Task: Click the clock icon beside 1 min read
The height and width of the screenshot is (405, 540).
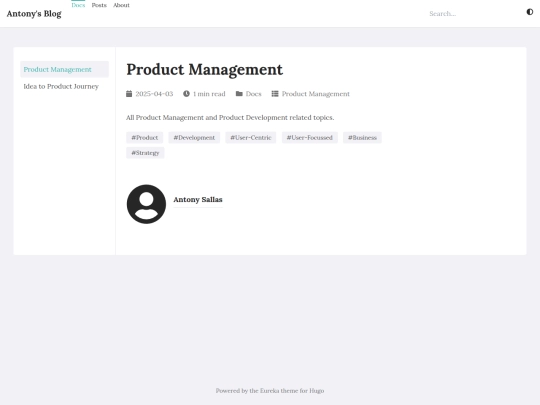Action: click(x=186, y=94)
